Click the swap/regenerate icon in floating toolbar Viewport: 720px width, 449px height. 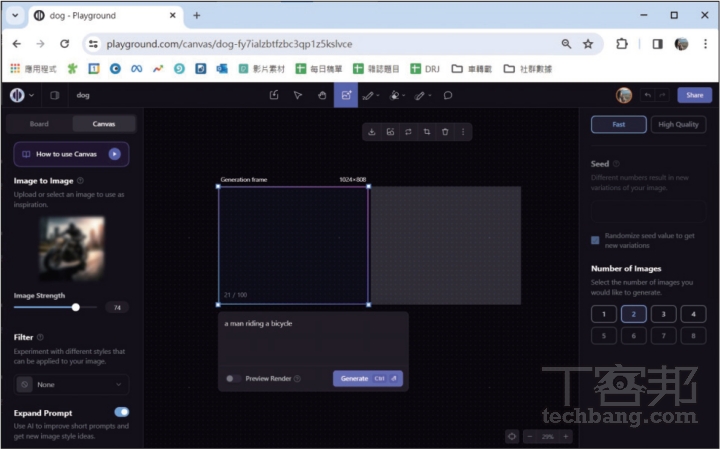click(408, 132)
